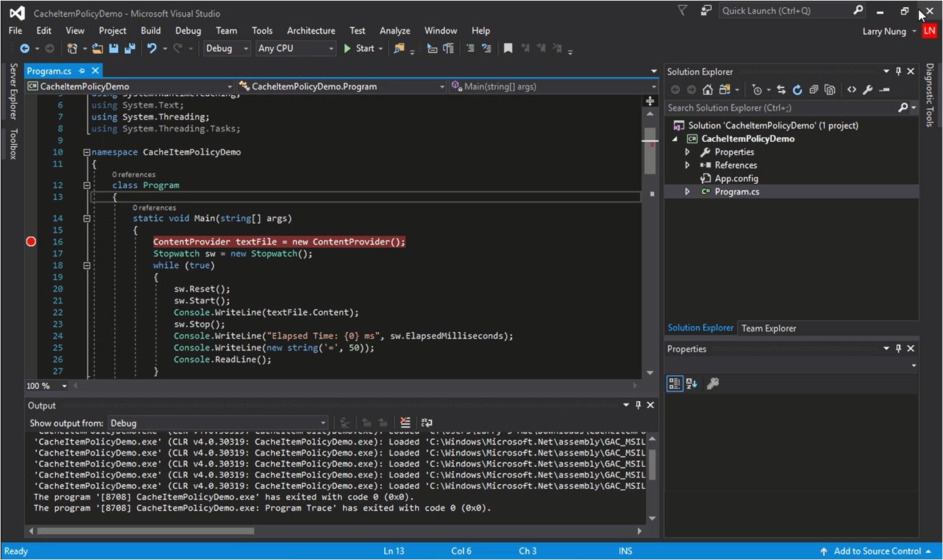Open the CacheItemPolicyDemo project scope dropdown
The image size is (943, 560).
pyautogui.click(x=130, y=86)
